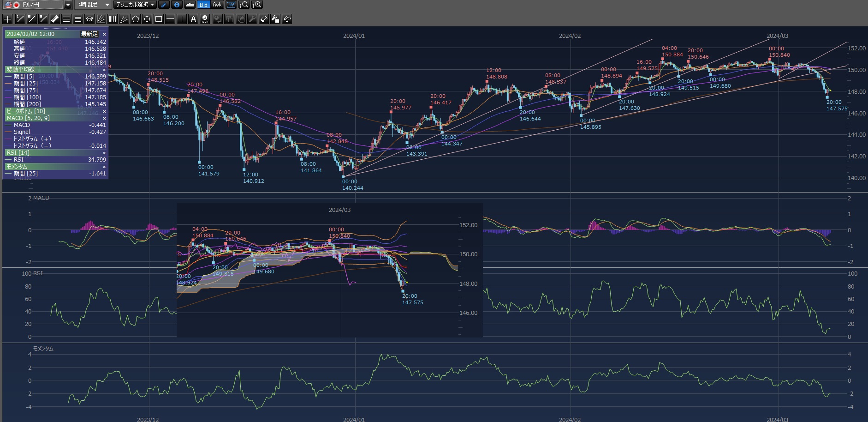
Task: Choose the pentagon shape drawing tool
Action: click(136, 19)
